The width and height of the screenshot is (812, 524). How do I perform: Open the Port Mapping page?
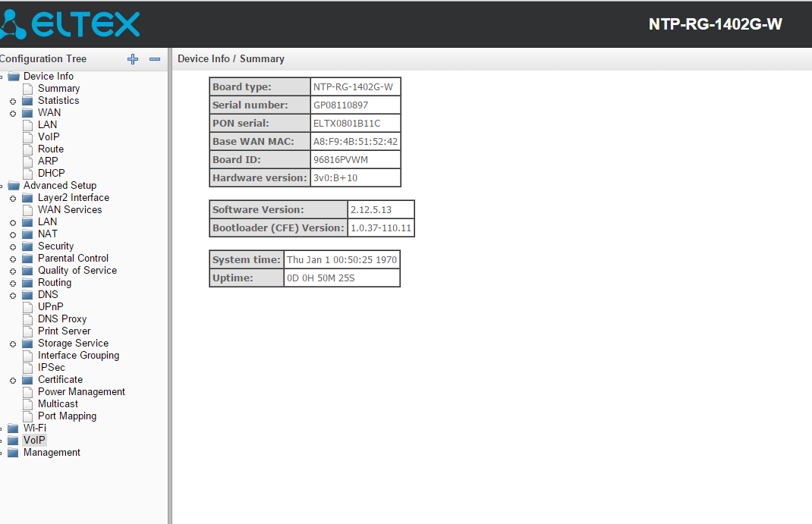[x=67, y=416]
